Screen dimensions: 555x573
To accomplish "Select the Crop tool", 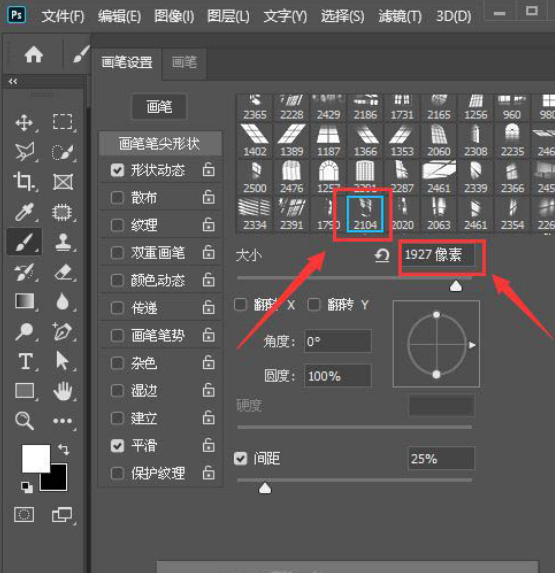I will (x=23, y=181).
